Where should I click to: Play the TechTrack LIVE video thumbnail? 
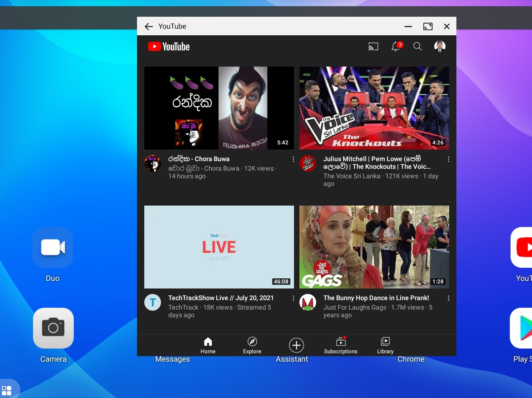219,247
